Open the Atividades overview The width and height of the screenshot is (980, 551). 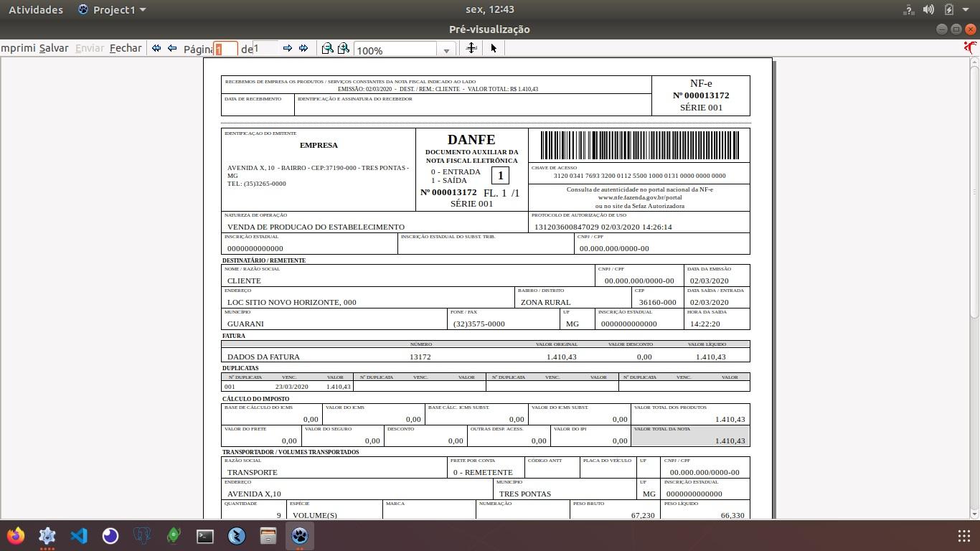[36, 9]
